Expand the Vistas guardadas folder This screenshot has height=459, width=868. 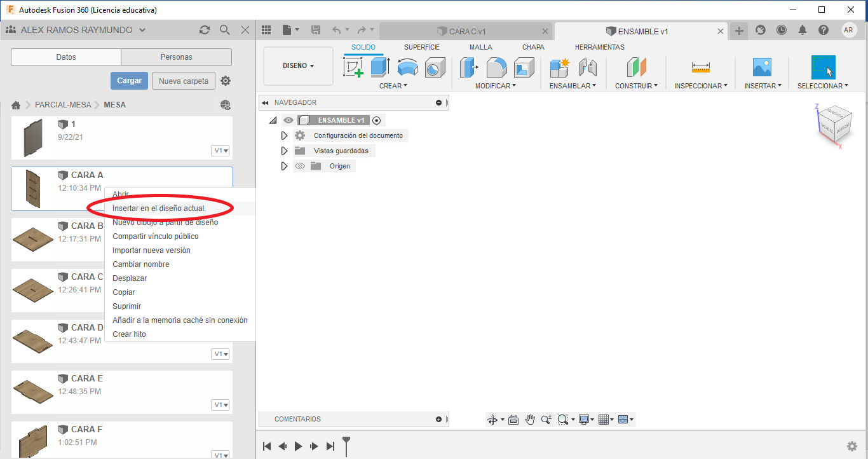(x=284, y=151)
